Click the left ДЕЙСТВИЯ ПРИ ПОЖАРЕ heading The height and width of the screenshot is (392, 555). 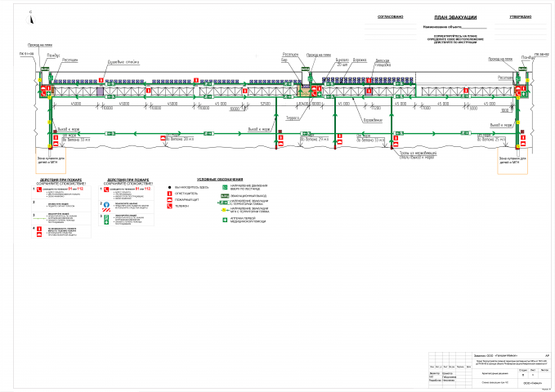tap(60, 180)
